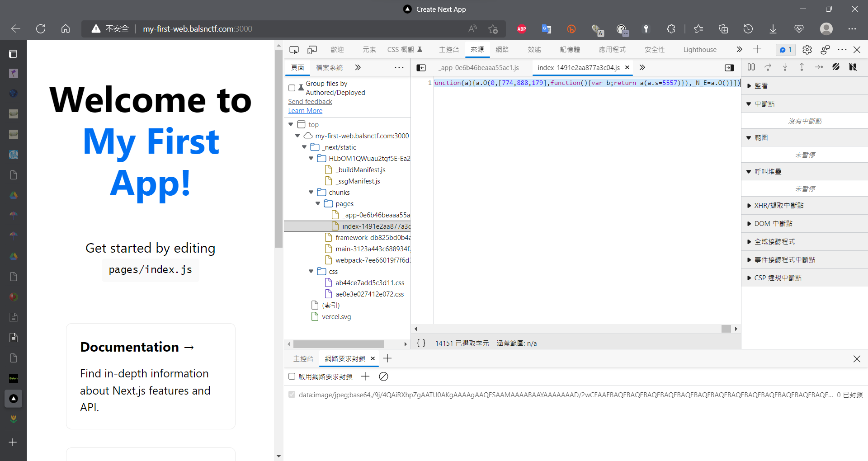
Task: Add a network request blocking pattern
Action: point(365,376)
